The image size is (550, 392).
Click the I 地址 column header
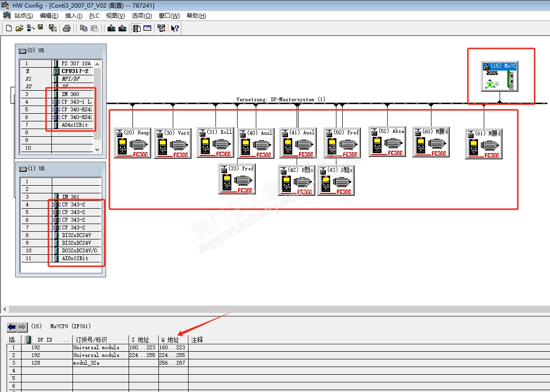coord(143,340)
